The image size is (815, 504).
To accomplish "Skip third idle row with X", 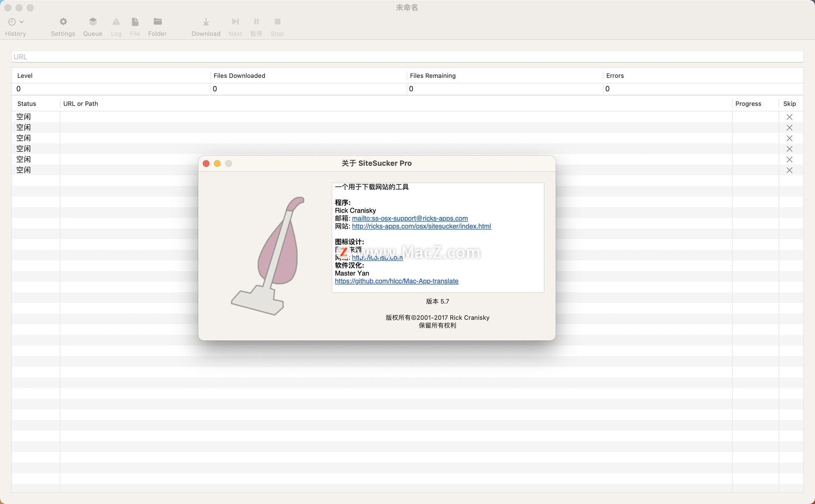I will tap(790, 138).
